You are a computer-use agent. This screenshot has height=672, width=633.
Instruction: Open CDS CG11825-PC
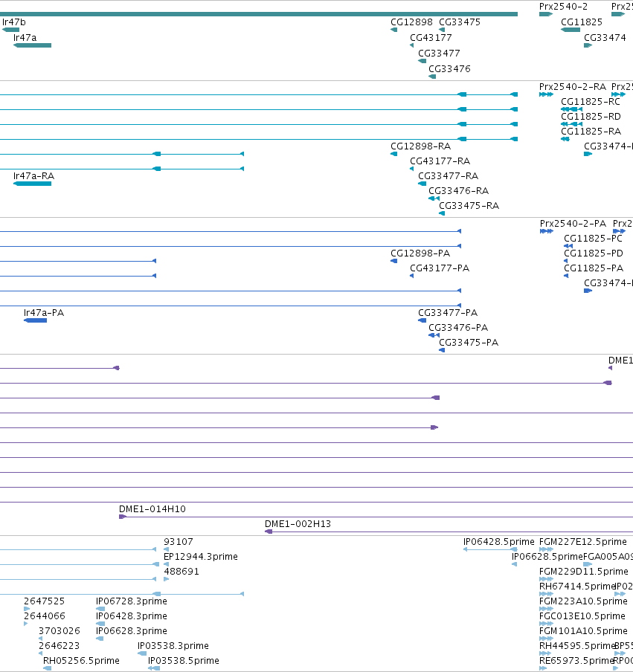[568, 246]
